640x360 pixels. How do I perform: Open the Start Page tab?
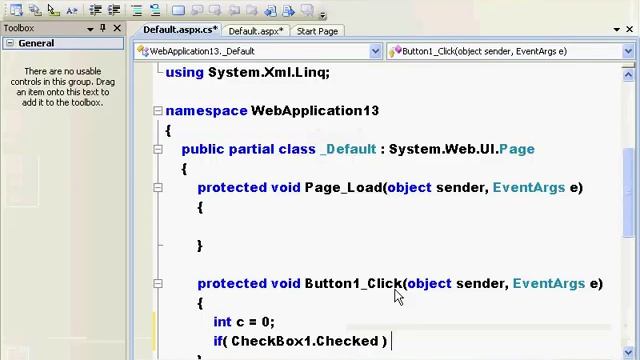point(317,31)
